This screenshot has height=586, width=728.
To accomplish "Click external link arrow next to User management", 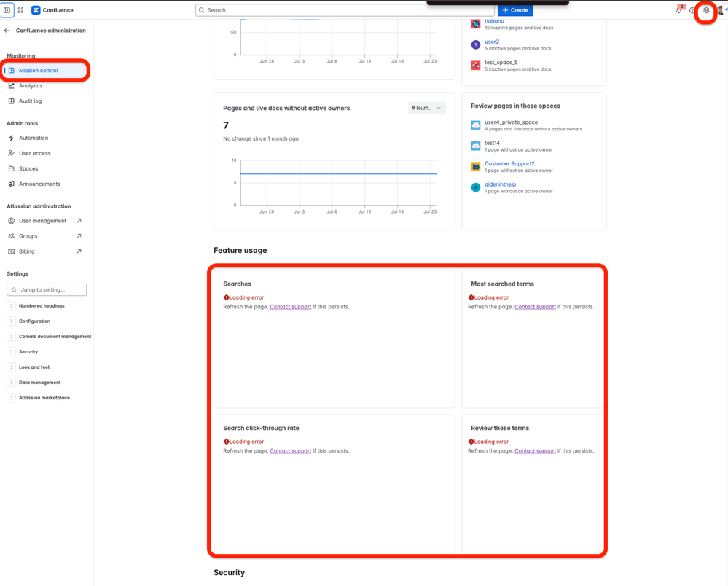I will pos(79,221).
